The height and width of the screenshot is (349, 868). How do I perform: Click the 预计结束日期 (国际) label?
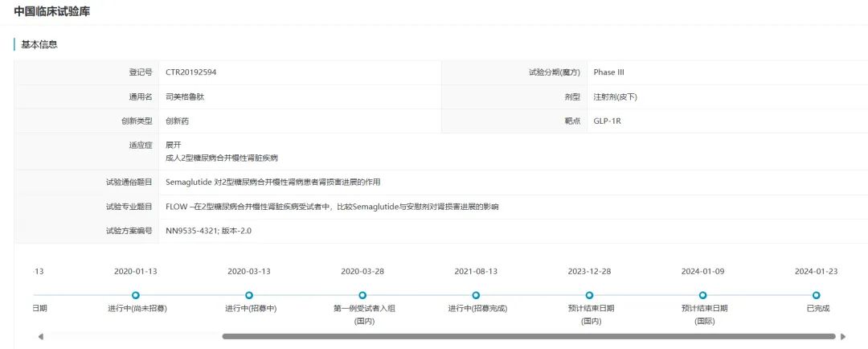coord(705,314)
